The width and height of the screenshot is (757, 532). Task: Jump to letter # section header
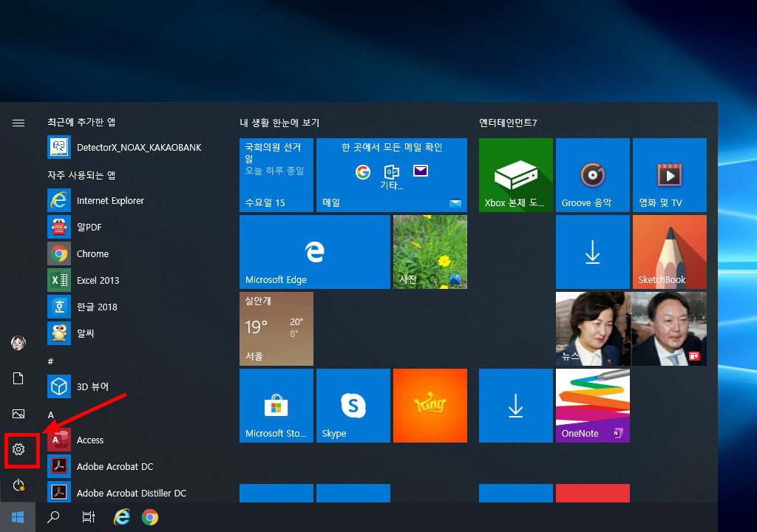51,361
